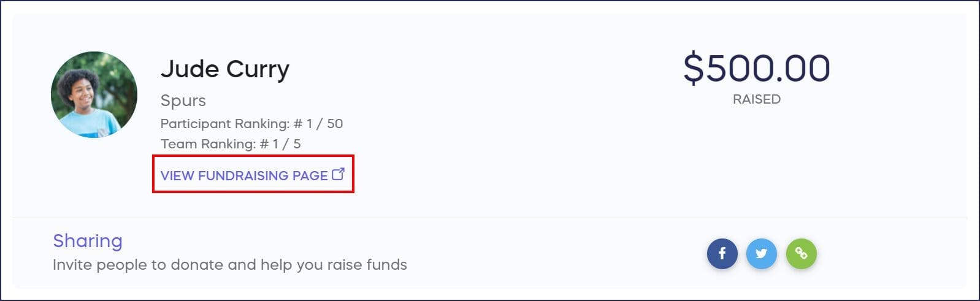This screenshot has height=301, width=980.
Task: Click the Sharing section heading
Action: [x=88, y=241]
